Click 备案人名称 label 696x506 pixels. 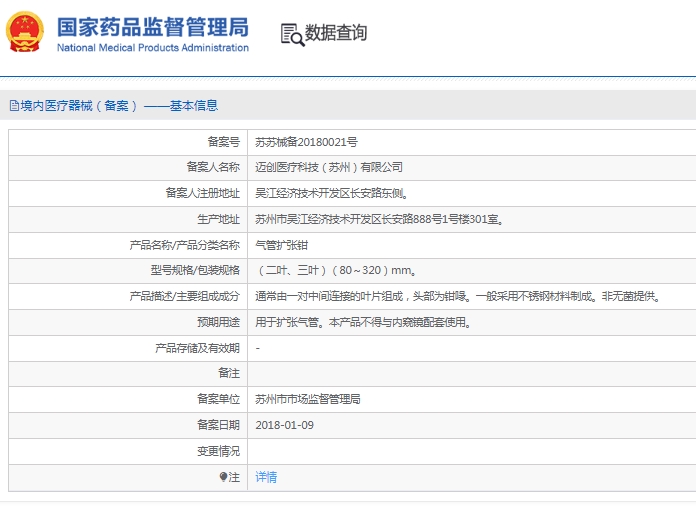click(213, 167)
